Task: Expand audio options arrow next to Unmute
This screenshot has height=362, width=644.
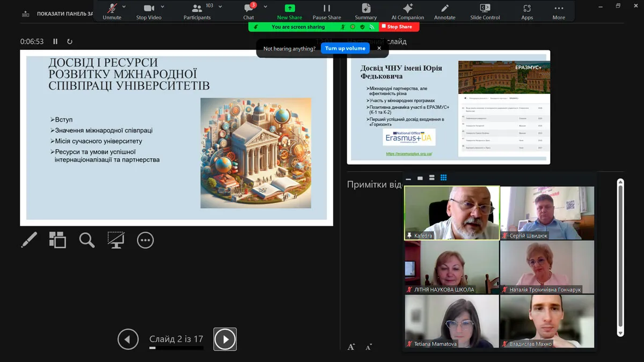Action: [x=124, y=7]
